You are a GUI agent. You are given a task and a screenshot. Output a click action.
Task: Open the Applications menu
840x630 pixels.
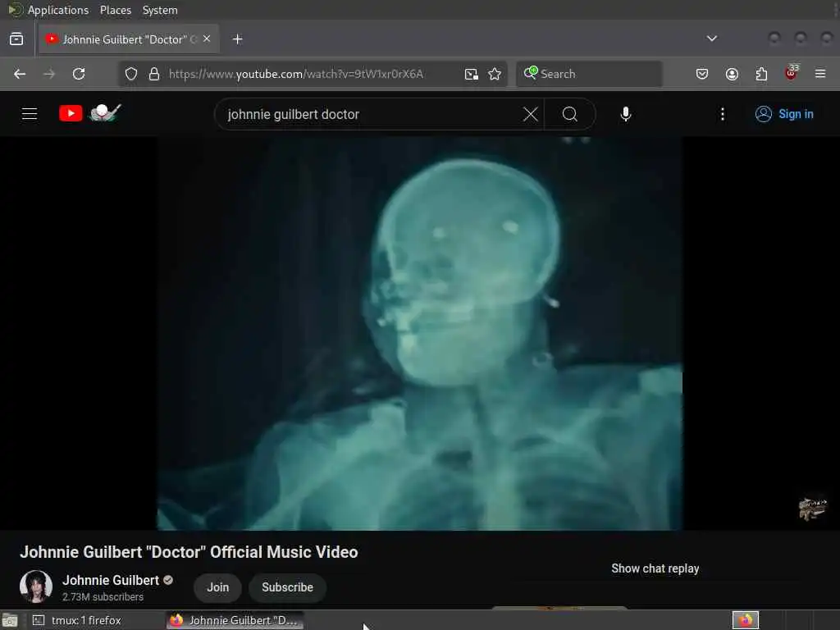[x=58, y=10]
